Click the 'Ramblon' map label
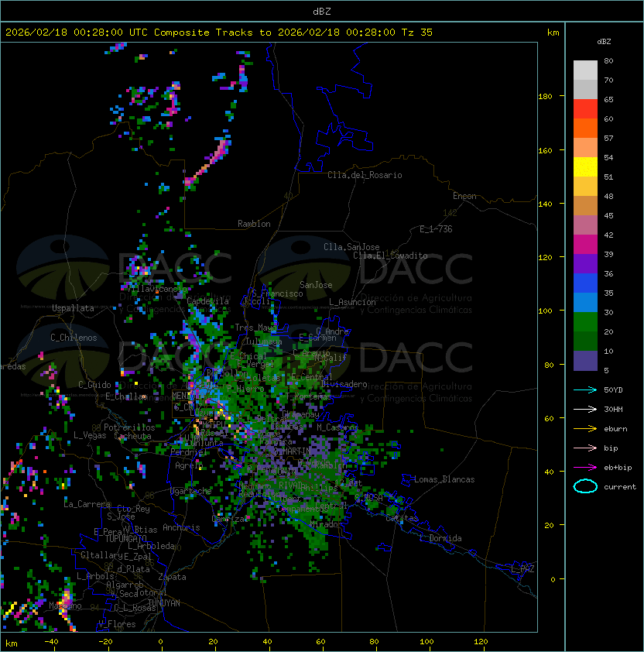644x652 pixels. (x=254, y=224)
